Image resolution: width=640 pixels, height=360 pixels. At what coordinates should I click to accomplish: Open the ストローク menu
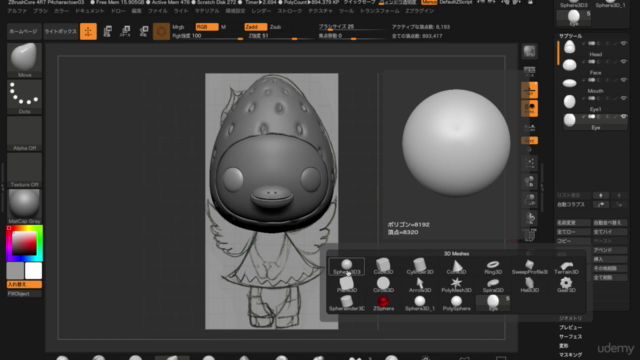coord(289,11)
